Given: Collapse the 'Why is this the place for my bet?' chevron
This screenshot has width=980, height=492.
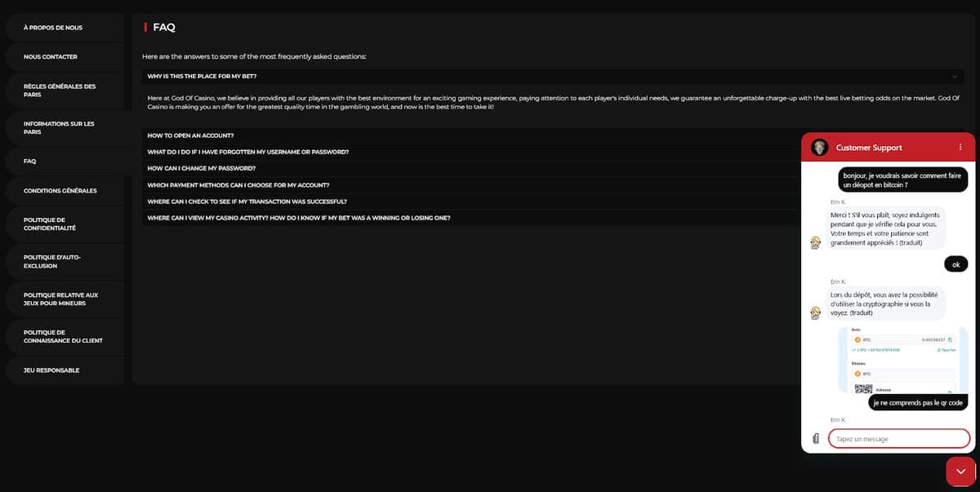Looking at the screenshot, I should [955, 76].
